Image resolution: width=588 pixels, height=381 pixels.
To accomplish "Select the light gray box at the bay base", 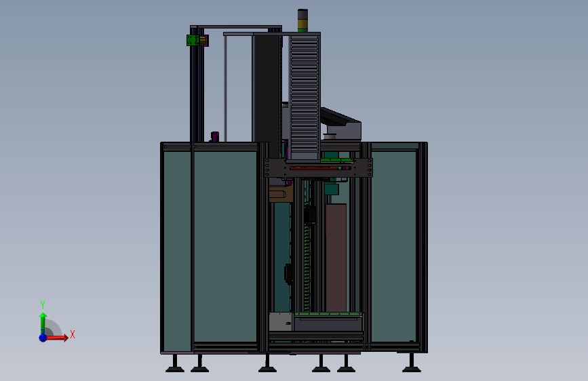I will tap(281, 322).
